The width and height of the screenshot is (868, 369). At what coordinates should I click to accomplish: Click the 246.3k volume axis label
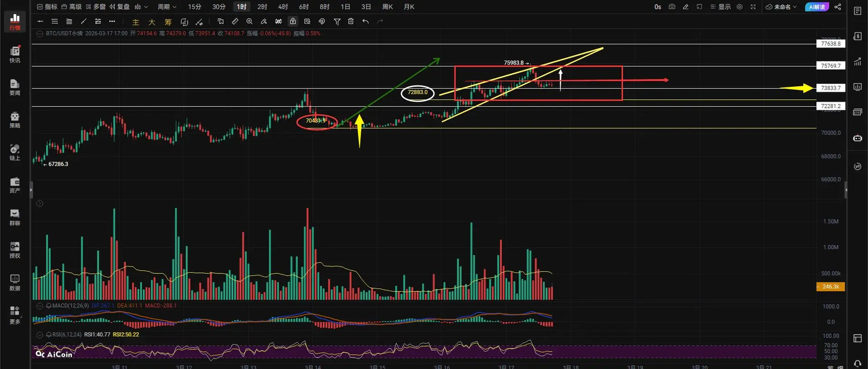(x=831, y=287)
